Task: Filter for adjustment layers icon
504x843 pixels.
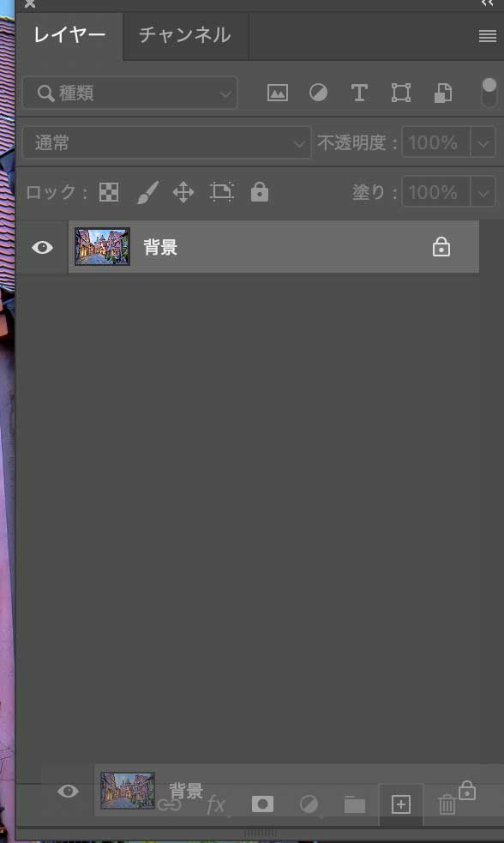Action: (x=318, y=93)
